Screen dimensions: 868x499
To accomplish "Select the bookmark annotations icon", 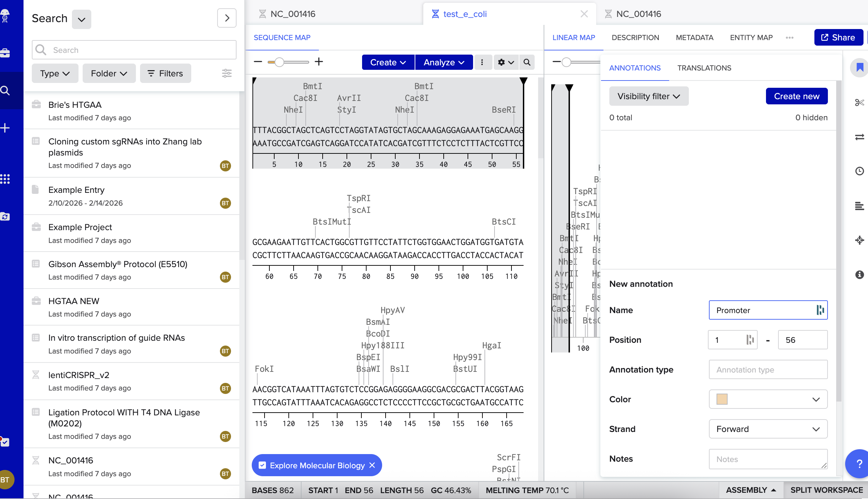I will pyautogui.click(x=860, y=68).
